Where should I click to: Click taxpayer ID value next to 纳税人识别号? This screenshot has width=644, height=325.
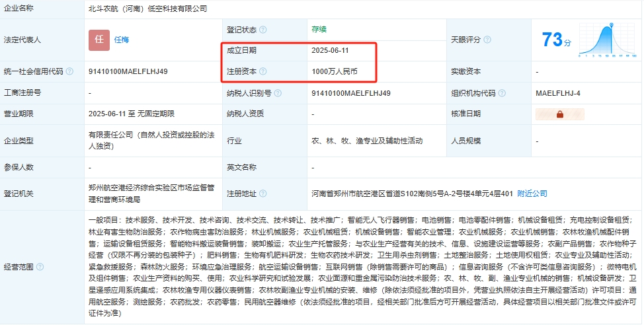click(x=351, y=93)
